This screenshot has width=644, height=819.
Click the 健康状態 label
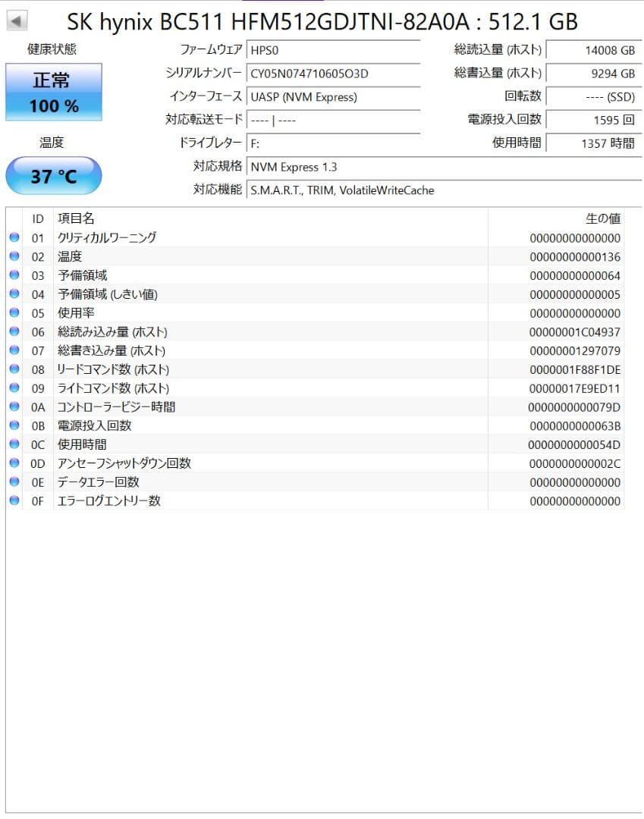[x=52, y=49]
